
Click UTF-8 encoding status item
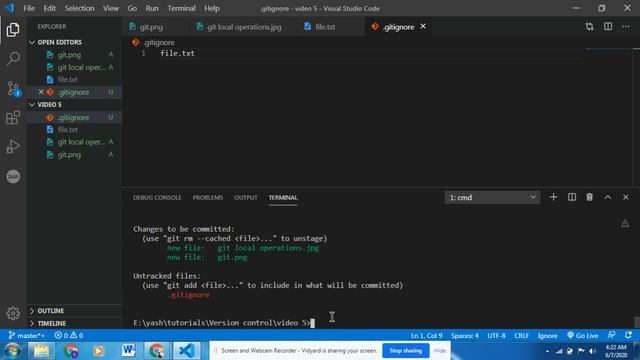[496, 336]
